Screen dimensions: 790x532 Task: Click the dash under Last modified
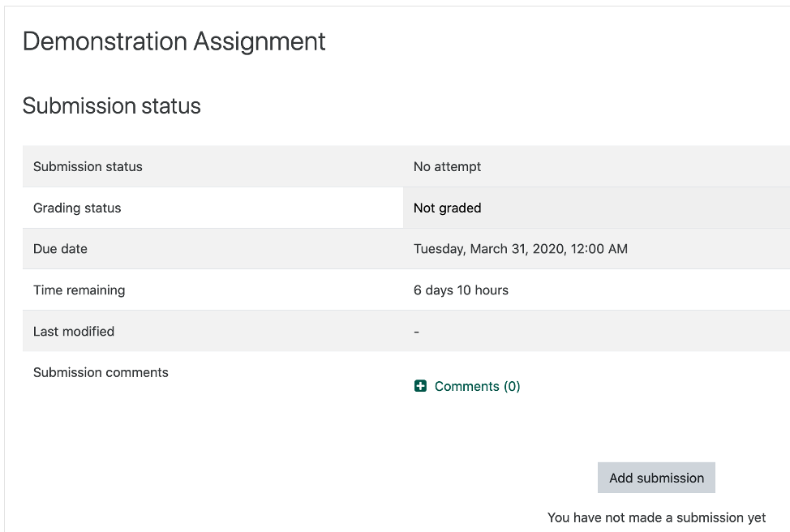(x=416, y=332)
